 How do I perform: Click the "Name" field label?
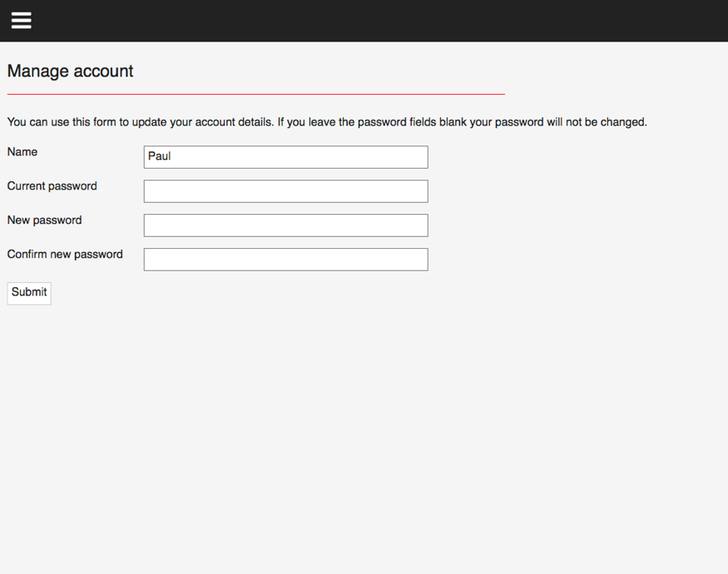[x=22, y=152]
